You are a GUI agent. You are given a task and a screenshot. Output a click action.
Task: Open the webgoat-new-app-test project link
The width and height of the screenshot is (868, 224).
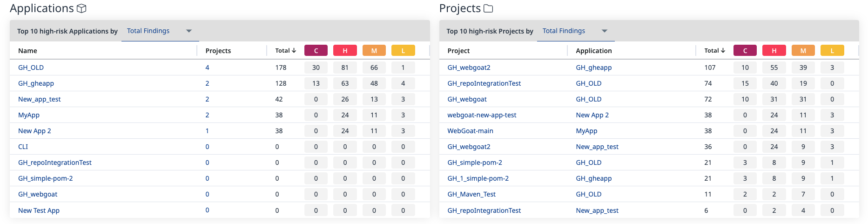[x=482, y=115]
